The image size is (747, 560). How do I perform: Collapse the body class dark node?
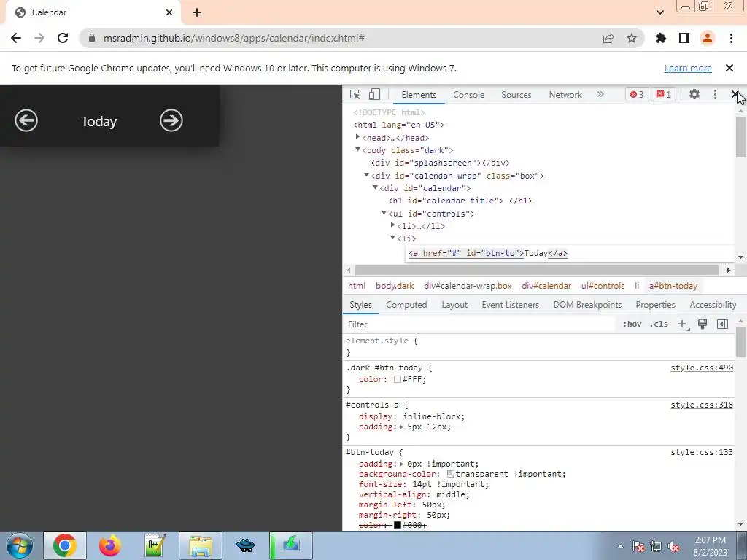click(x=357, y=149)
